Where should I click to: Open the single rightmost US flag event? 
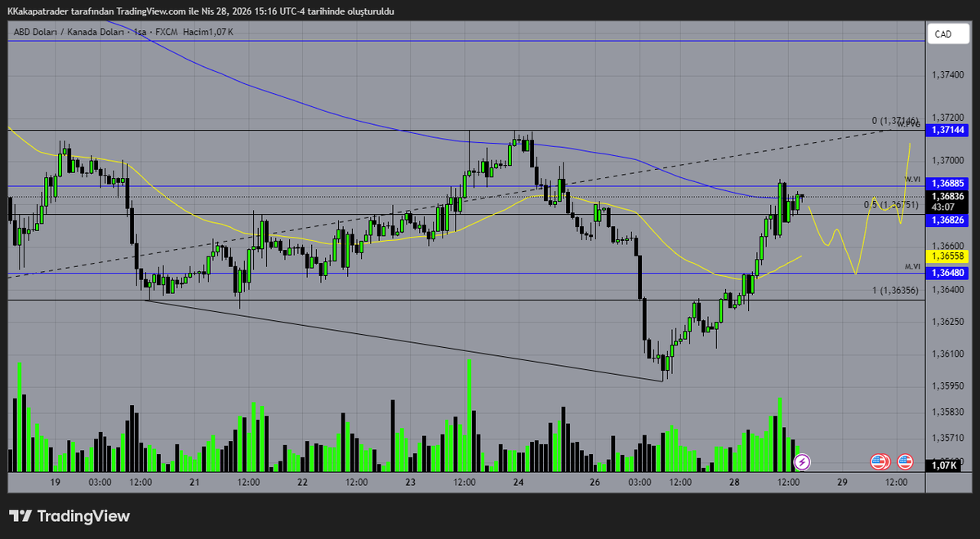[x=905, y=462]
